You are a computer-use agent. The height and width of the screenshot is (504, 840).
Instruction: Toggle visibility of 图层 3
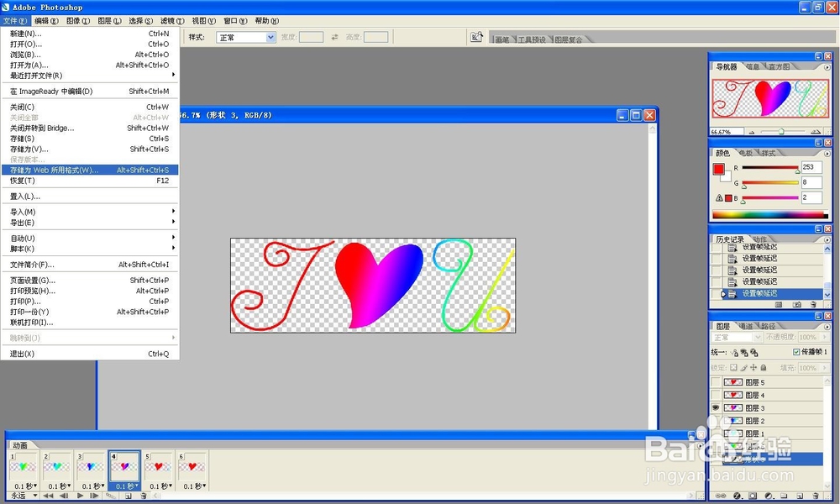715,408
